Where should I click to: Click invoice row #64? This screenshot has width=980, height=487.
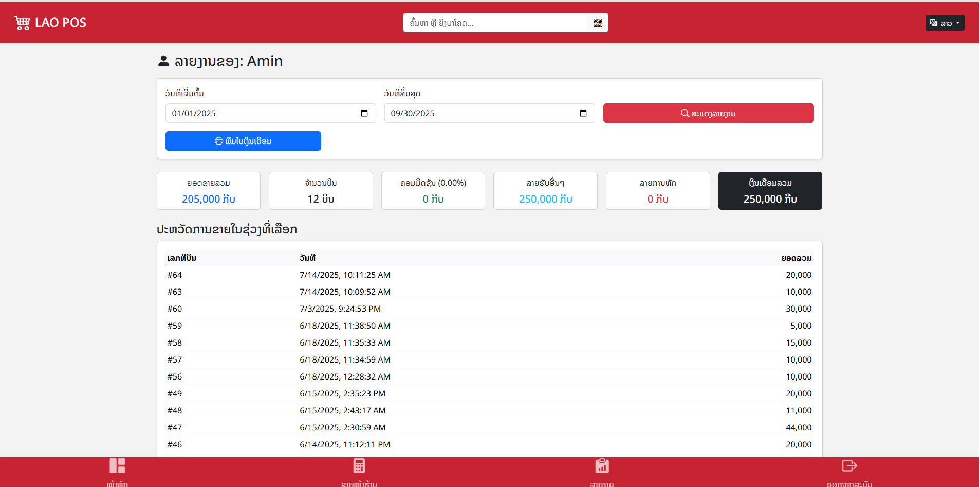click(489, 275)
